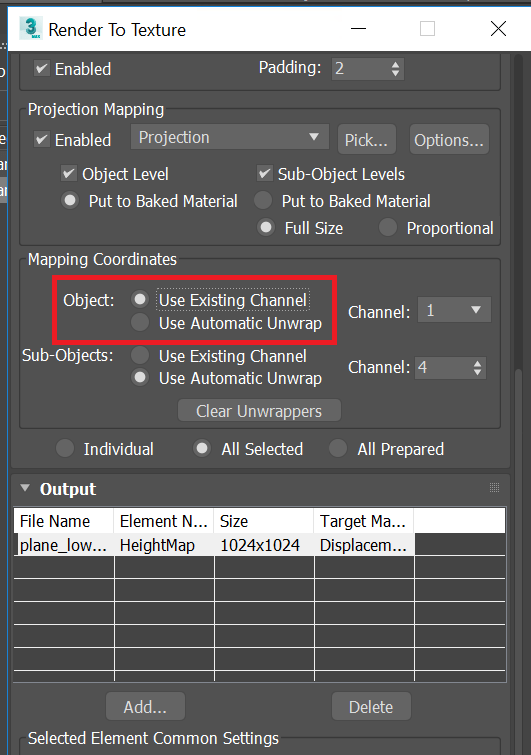The width and height of the screenshot is (531, 755).
Task: Click the Pick... button
Action: coord(367,140)
